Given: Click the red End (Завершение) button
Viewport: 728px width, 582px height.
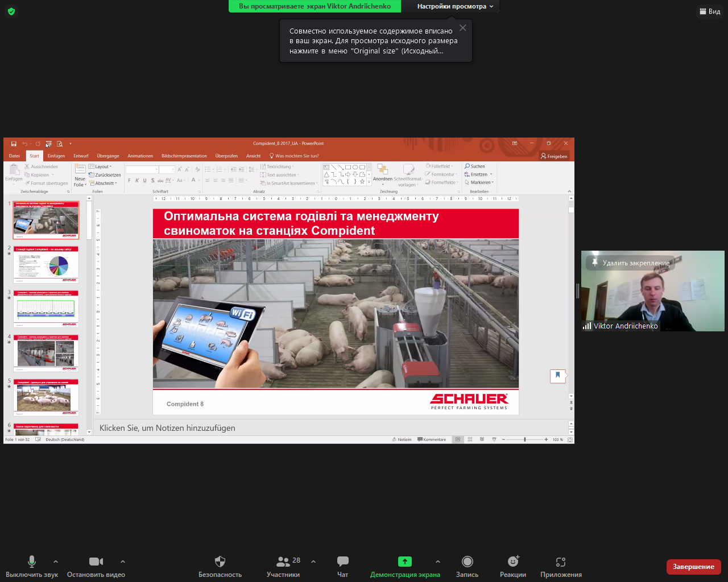Looking at the screenshot, I should (693, 567).
